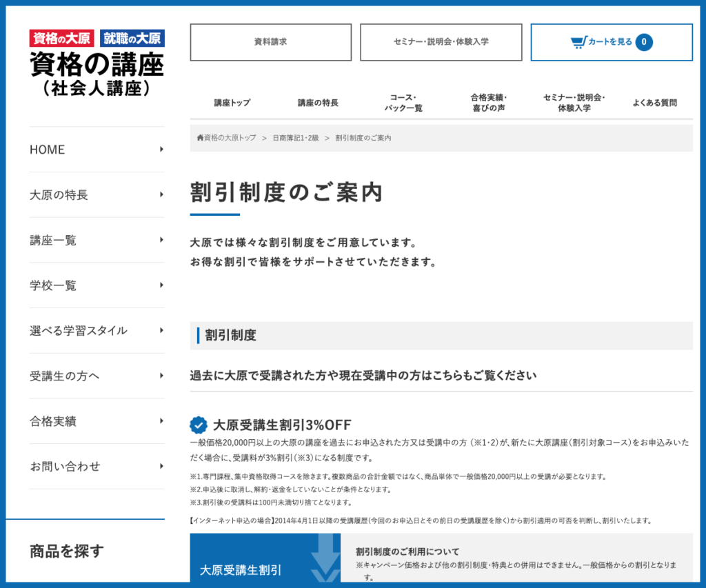Screen dimensions: 706x588
Task: Click the 過去に大原で受講された方 subheading
Action: coord(363,376)
